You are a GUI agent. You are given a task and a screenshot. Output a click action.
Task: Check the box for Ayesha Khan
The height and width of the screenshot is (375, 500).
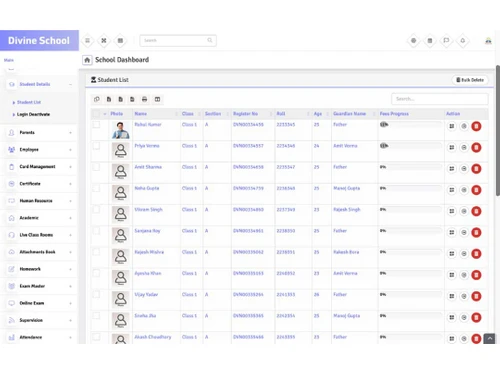[x=96, y=273]
